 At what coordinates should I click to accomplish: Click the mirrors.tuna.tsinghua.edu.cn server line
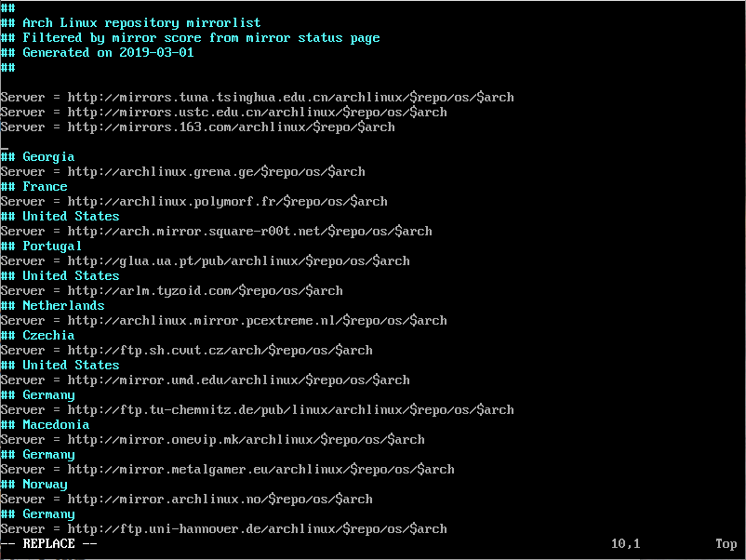coord(257,97)
